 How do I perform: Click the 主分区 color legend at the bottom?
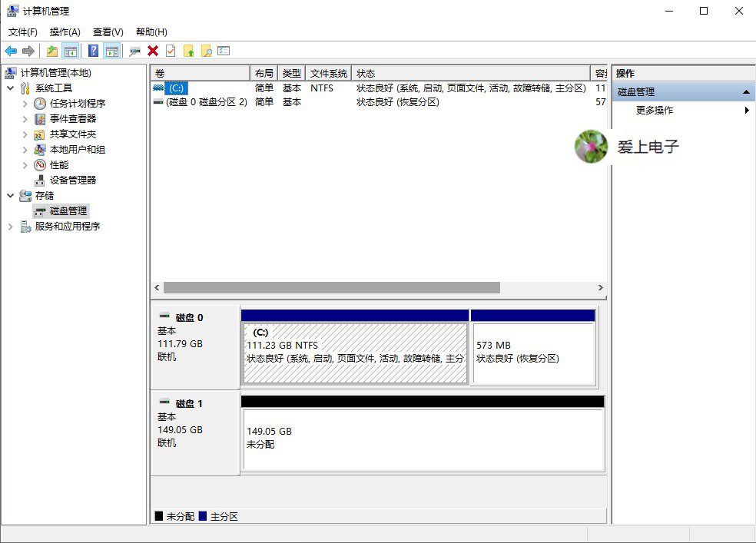click(220, 516)
